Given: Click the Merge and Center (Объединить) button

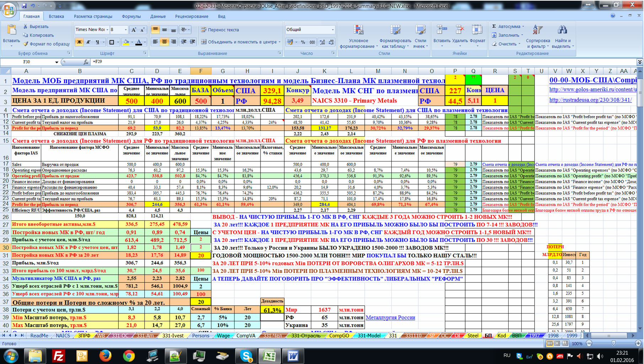Looking at the screenshot, I should pyautogui.click(x=240, y=42).
